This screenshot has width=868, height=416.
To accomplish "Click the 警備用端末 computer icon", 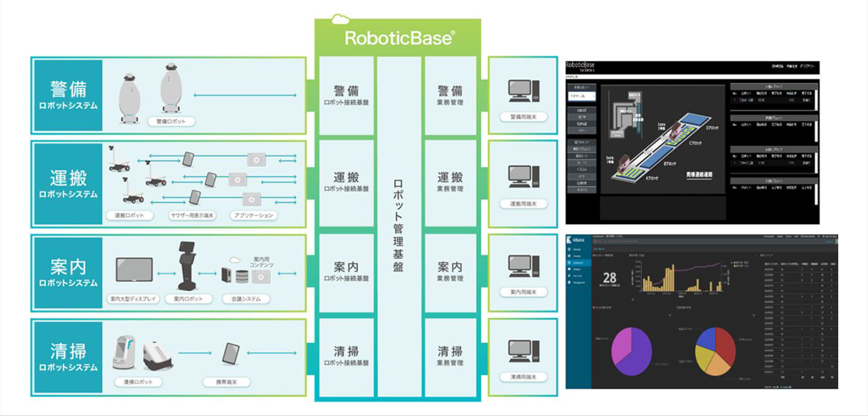I will click(x=523, y=91).
